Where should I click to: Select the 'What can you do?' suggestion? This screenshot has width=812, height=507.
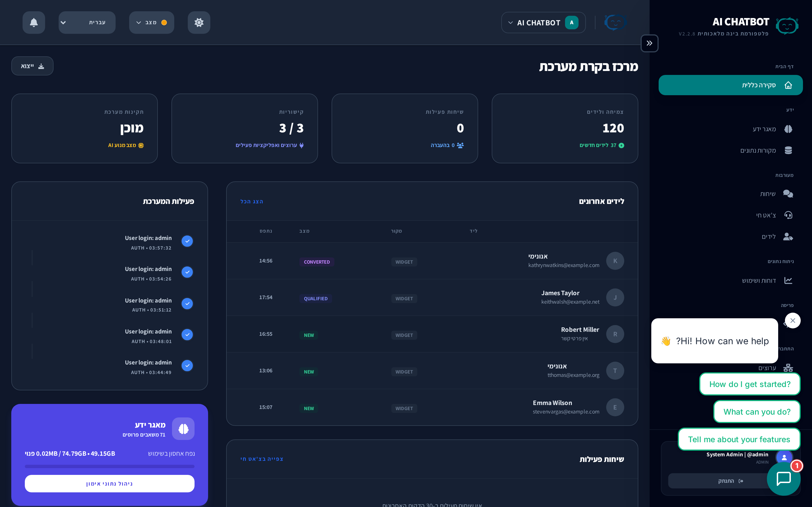click(x=757, y=412)
